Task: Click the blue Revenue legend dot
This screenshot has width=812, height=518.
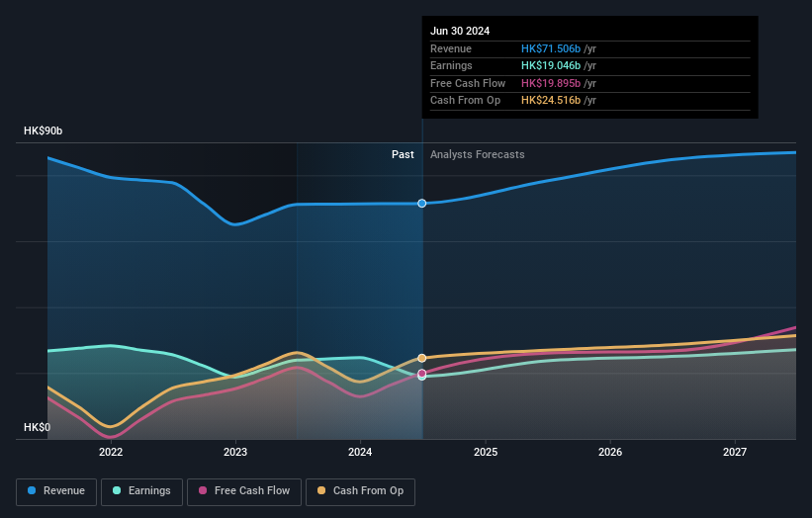Action: (x=32, y=490)
